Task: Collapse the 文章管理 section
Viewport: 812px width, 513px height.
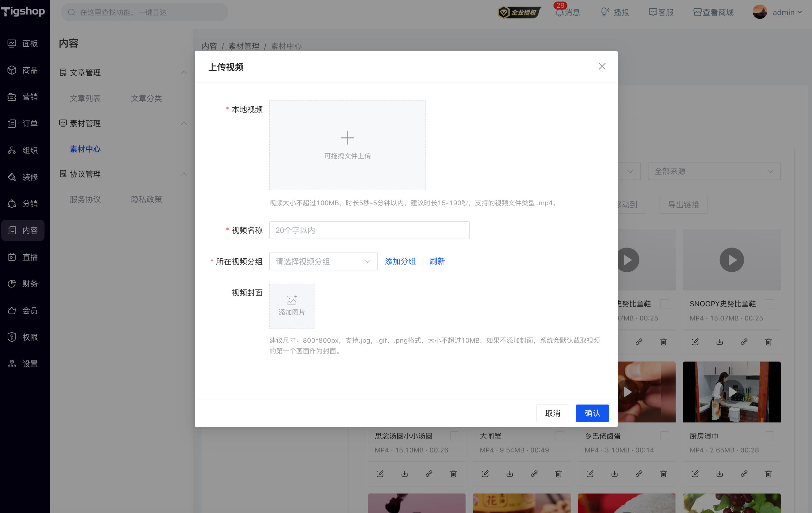Action: tap(184, 72)
